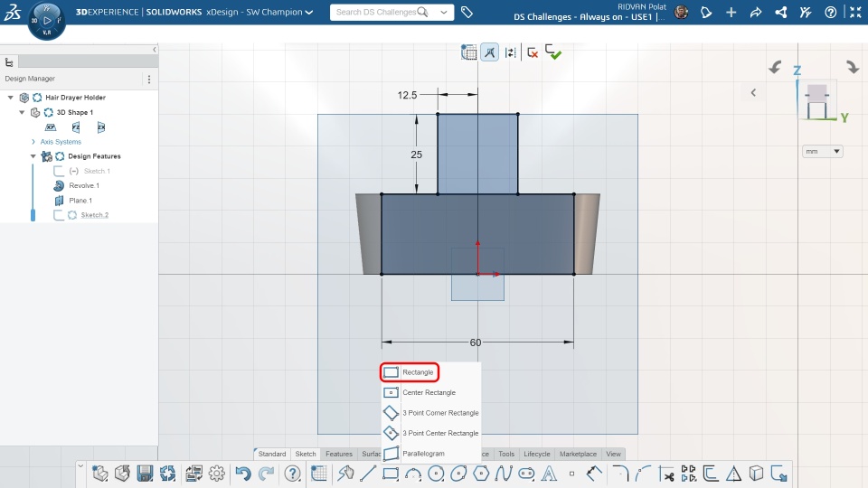Select the Rectangle tool in bottom toolbar
The image size is (868, 488).
pos(391,474)
